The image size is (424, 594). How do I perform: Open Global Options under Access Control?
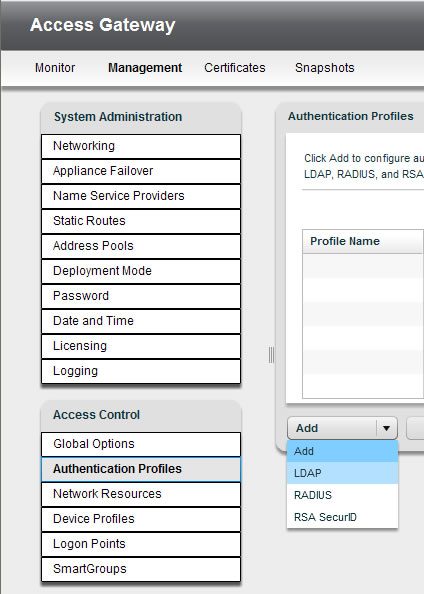[141, 444]
